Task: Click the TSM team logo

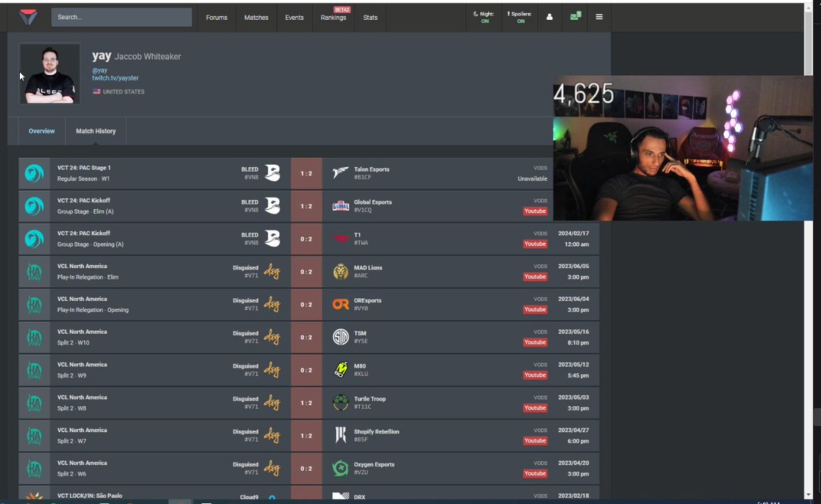Action: tap(341, 337)
